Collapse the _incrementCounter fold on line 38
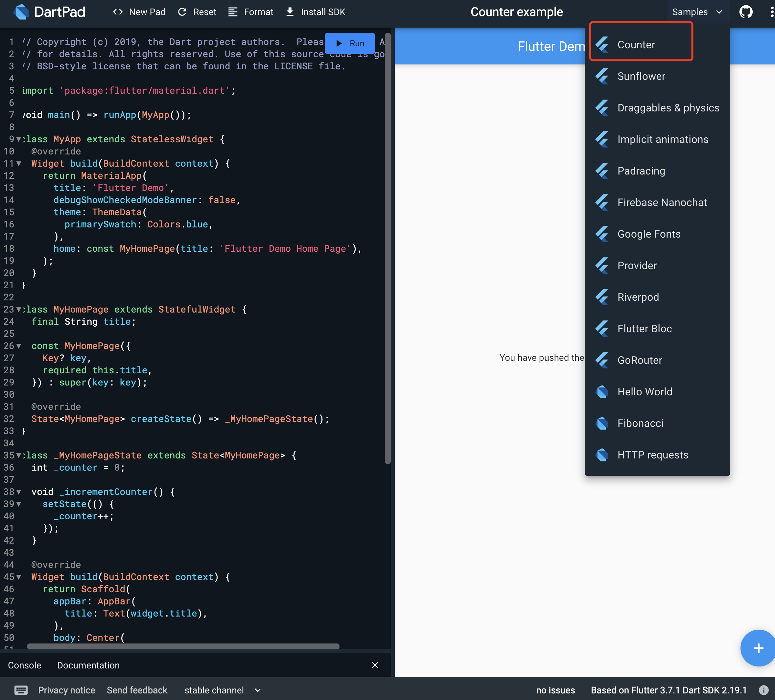Screen dimensions: 775x700 18,492
